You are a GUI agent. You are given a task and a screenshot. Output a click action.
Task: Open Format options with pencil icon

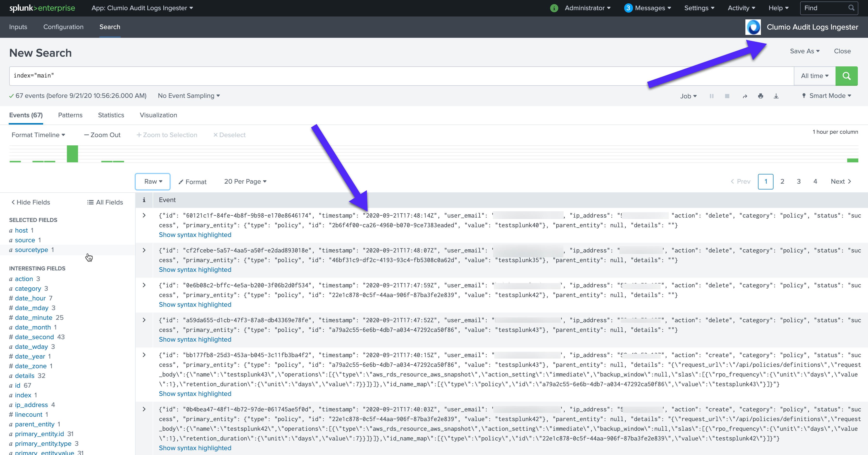pyautogui.click(x=192, y=182)
